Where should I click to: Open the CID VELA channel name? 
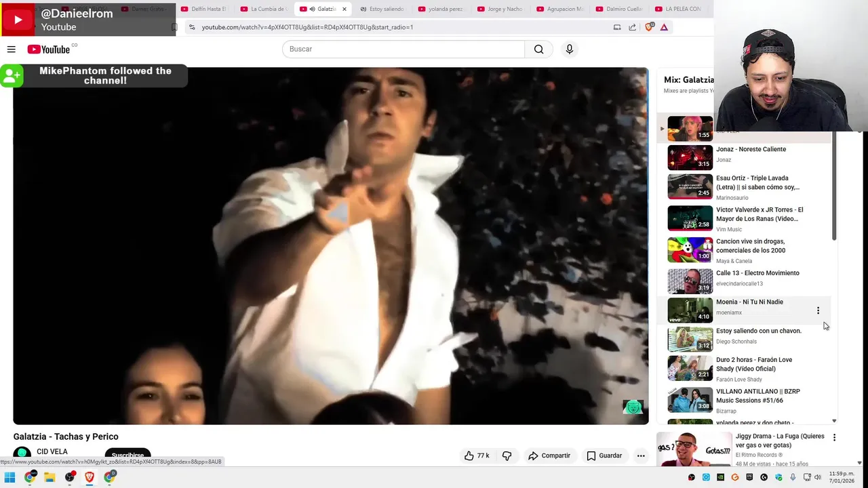pos(52,451)
